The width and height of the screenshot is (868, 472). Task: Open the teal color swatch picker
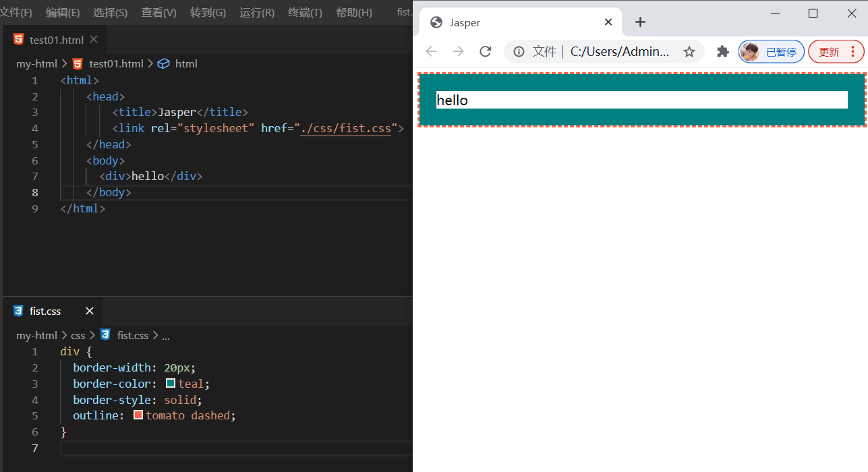[x=171, y=383]
